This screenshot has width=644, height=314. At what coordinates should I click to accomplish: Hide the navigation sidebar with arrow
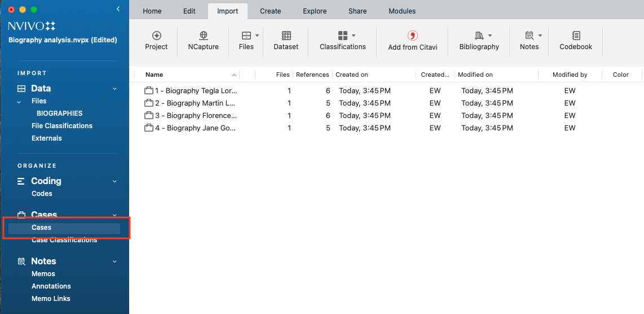(118, 9)
